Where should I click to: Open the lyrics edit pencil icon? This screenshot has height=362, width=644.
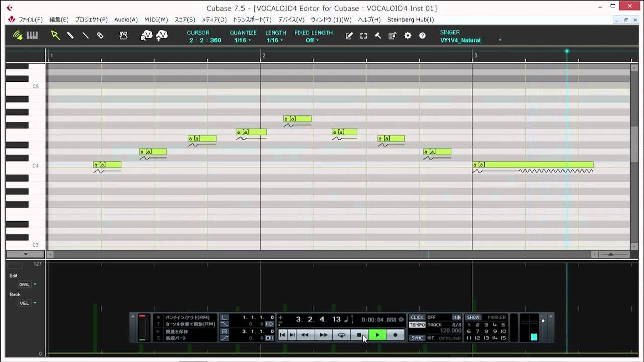(x=349, y=36)
